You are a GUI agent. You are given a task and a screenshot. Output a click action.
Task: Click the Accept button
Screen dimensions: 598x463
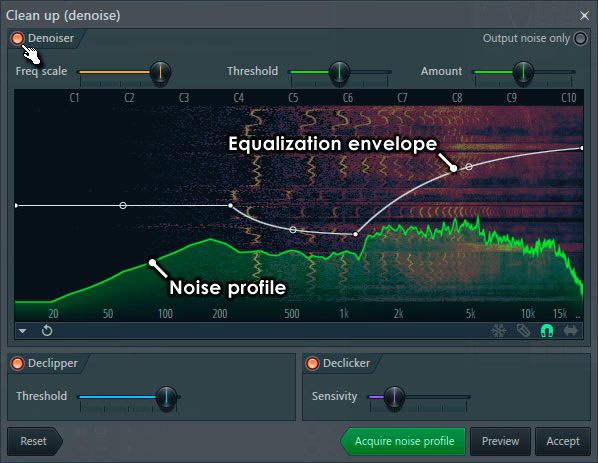pos(563,441)
